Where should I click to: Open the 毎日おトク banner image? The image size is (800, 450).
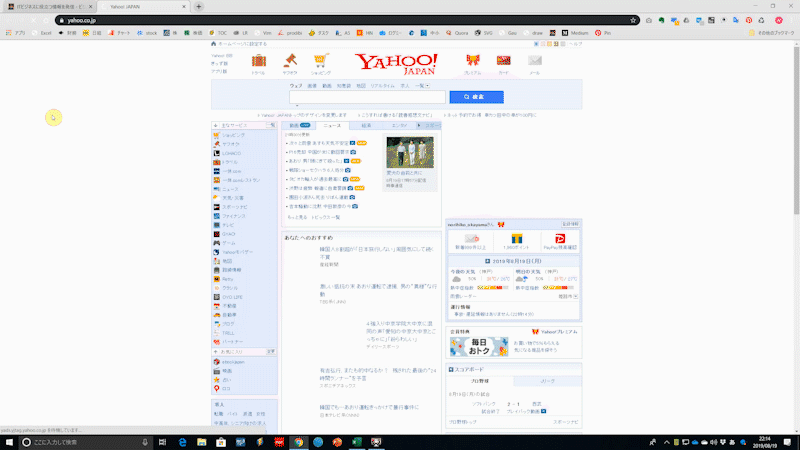coord(479,346)
